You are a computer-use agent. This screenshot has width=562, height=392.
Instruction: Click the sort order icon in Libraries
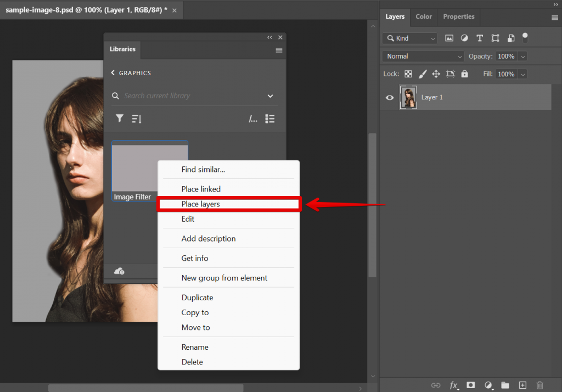pos(137,119)
